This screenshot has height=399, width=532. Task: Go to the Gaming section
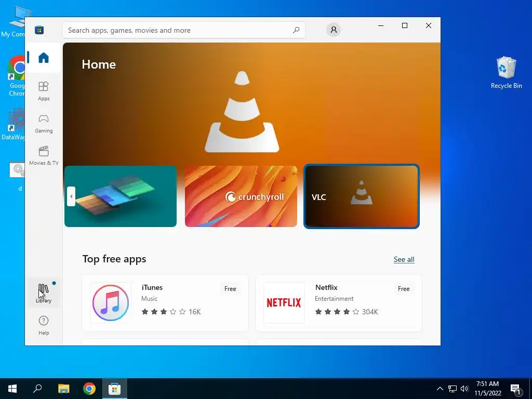pyautogui.click(x=44, y=124)
